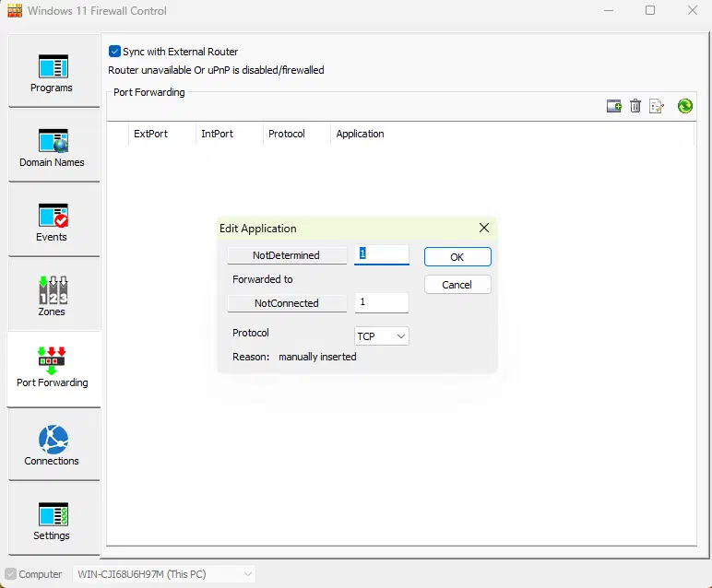Click the 'Forwarded to' label
This screenshot has height=588, width=712.
(x=263, y=279)
